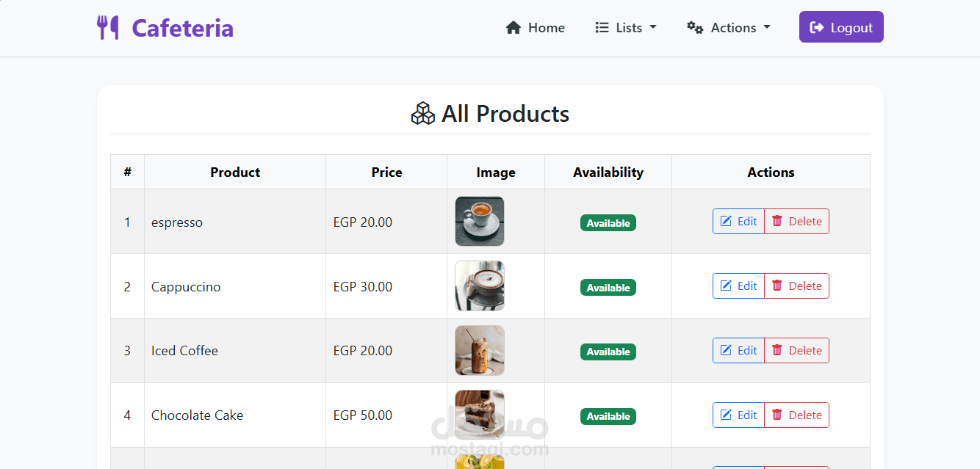
Task: Click the Available badge for Iced Coffee
Action: [608, 352]
